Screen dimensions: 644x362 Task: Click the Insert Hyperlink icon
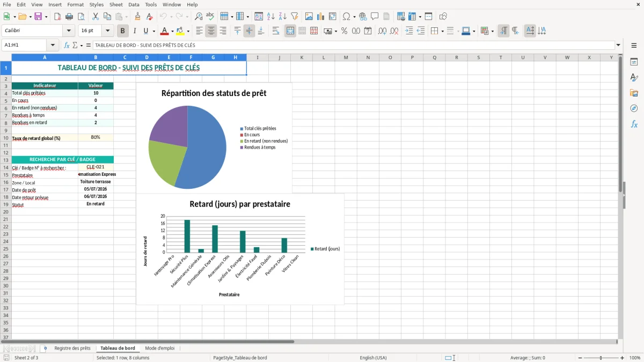click(x=363, y=17)
